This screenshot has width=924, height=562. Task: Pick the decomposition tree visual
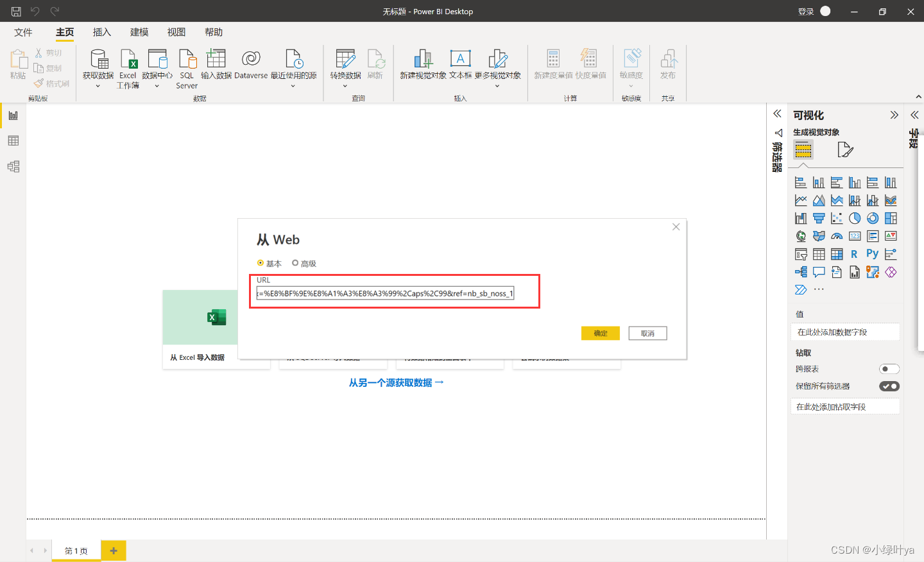pyautogui.click(x=801, y=272)
